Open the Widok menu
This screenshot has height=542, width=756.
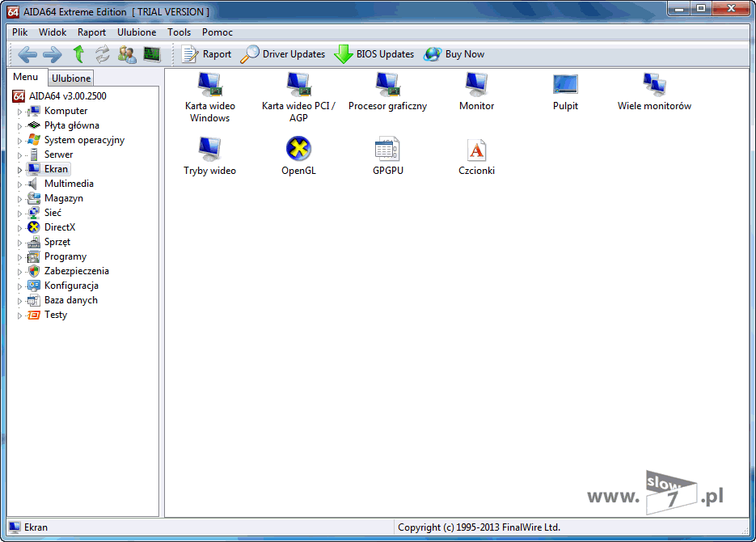[53, 32]
